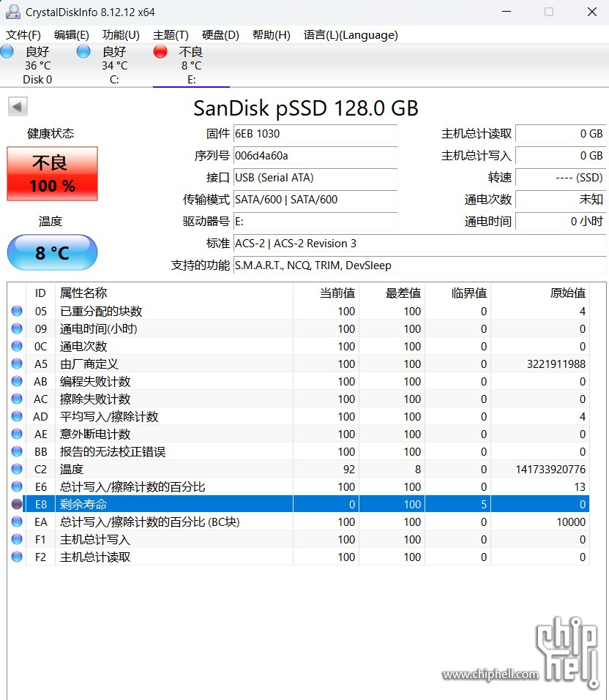Click the status orb in the 05 row
Image resolution: width=609 pixels, height=700 pixels.
click(17, 311)
